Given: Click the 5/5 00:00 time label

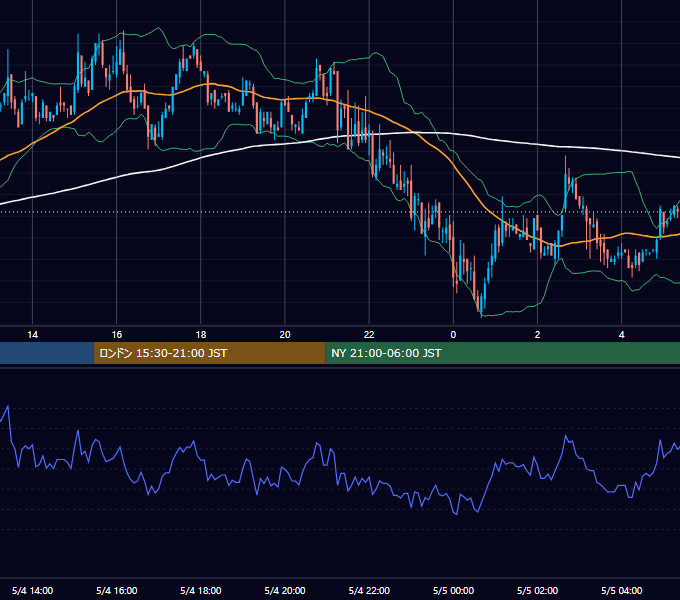Looking at the screenshot, I should 453,590.
